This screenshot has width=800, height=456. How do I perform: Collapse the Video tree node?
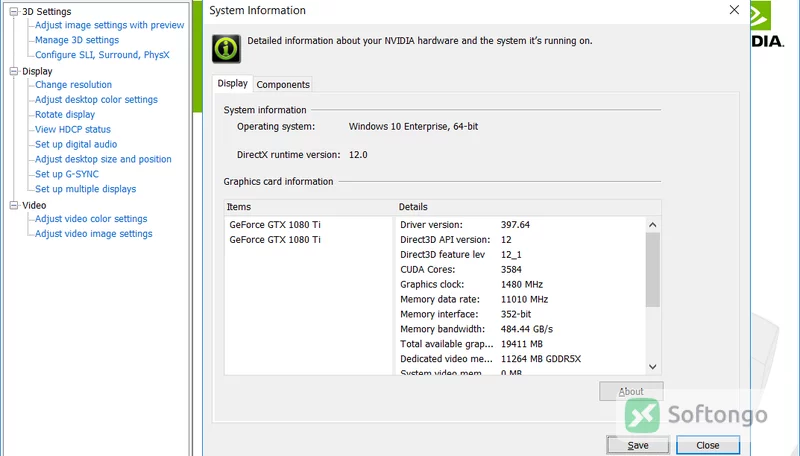14,205
